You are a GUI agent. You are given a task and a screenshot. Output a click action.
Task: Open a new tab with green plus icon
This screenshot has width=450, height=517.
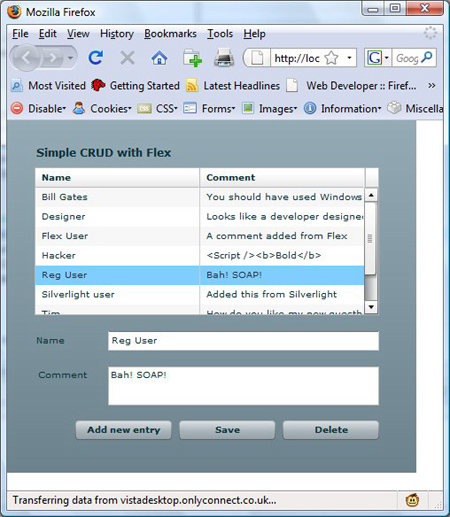[193, 58]
